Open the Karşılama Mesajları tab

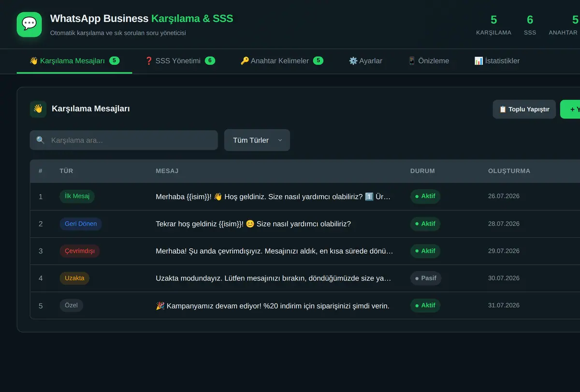pyautogui.click(x=74, y=61)
